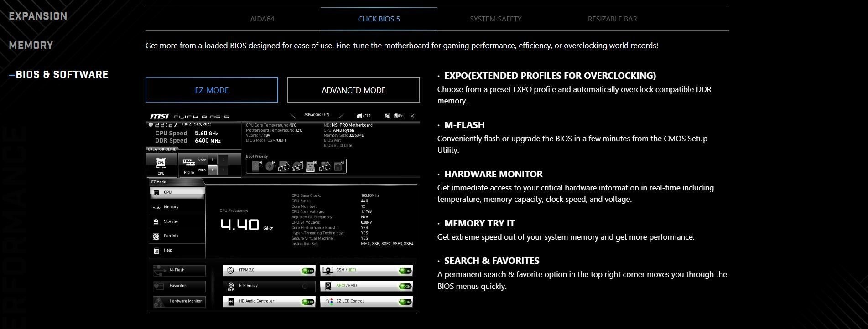Click the Instruction Set MMX, SSE value
868x329 pixels.
click(x=387, y=244)
